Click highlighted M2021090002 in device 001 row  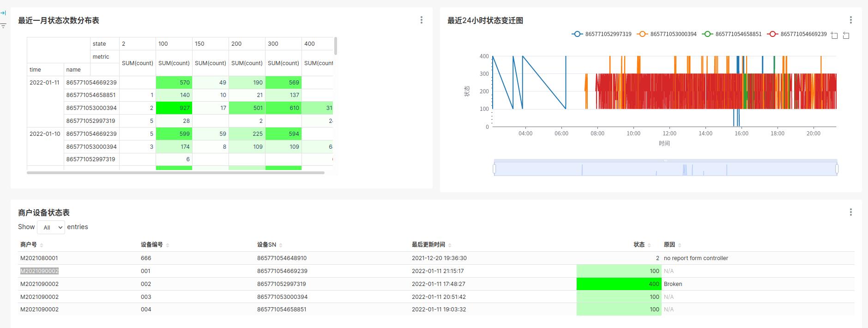point(39,271)
